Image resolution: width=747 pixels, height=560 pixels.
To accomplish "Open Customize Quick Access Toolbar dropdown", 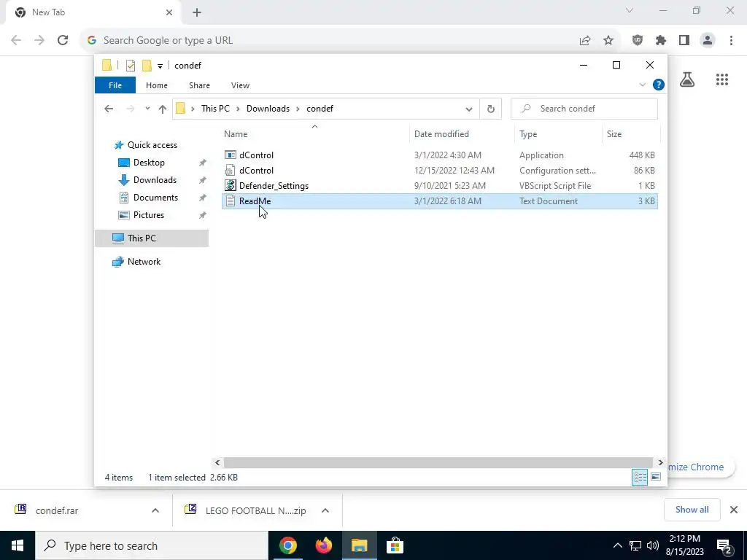I will [x=160, y=66].
